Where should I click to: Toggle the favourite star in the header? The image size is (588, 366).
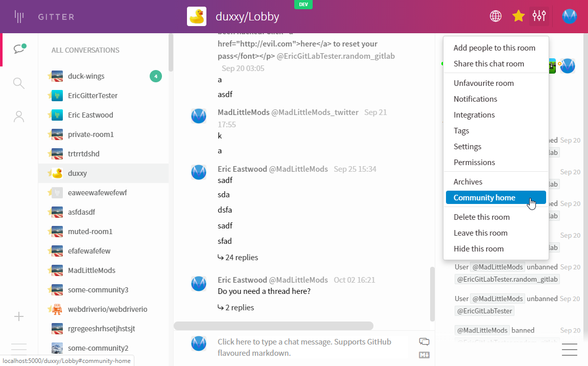518,16
